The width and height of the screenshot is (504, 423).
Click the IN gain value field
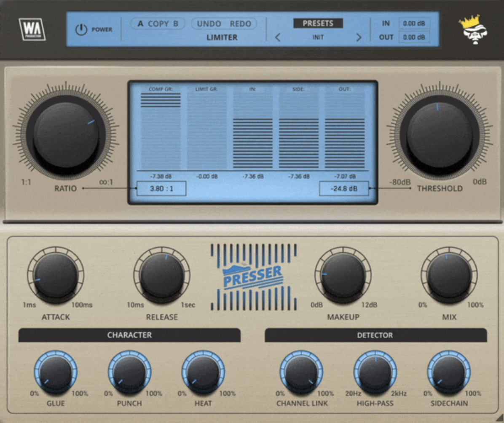pyautogui.click(x=414, y=24)
